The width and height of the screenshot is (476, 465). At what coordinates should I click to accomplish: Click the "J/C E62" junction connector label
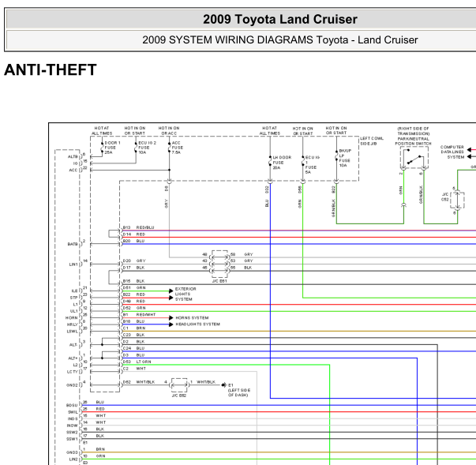tap(179, 396)
